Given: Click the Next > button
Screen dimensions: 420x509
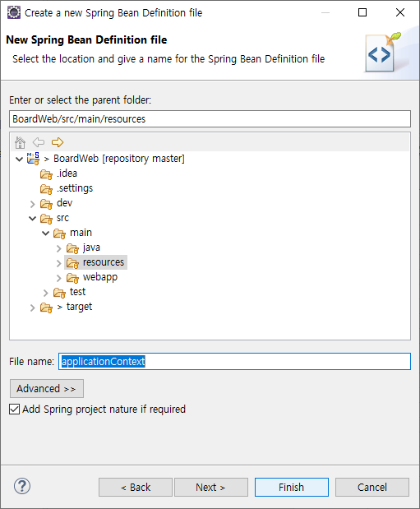Looking at the screenshot, I should [211, 488].
